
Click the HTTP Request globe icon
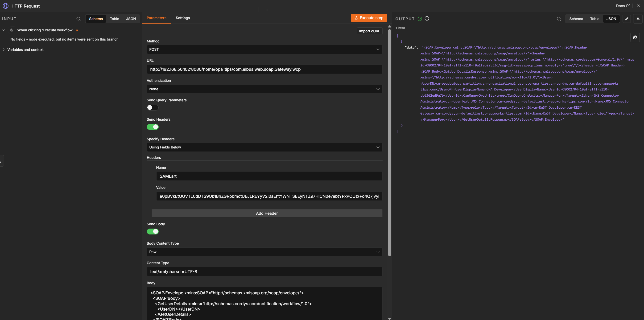click(x=5, y=6)
